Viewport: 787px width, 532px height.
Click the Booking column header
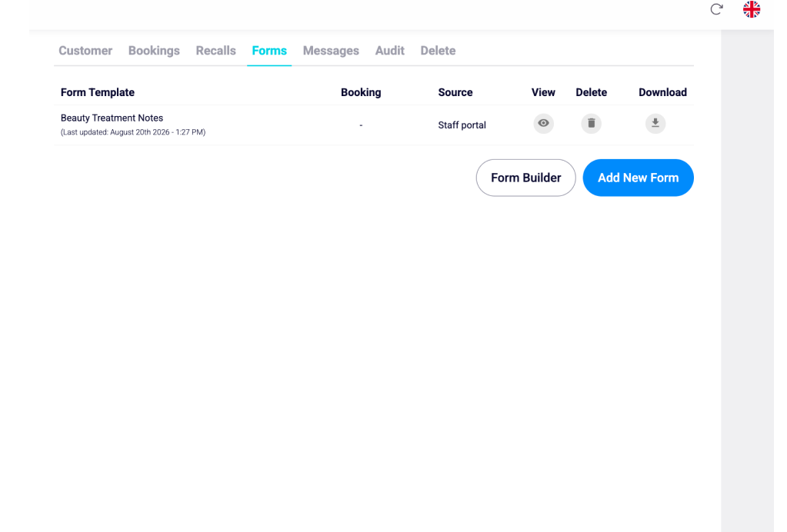click(x=361, y=92)
